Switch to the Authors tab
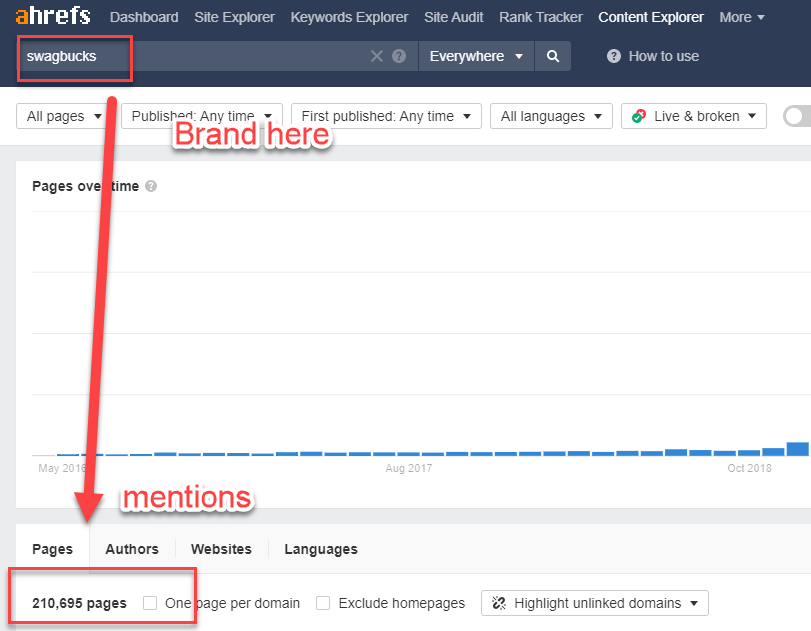The width and height of the screenshot is (811, 631). (x=131, y=548)
